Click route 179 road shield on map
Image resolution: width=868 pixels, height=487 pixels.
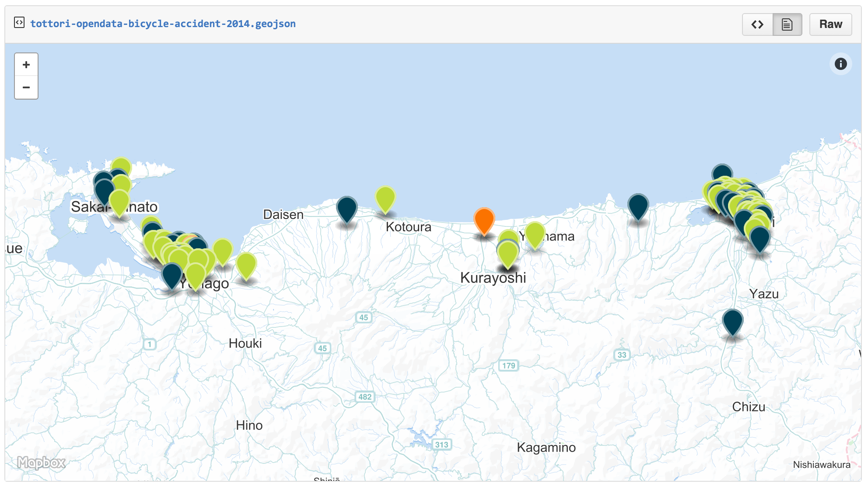[508, 365]
